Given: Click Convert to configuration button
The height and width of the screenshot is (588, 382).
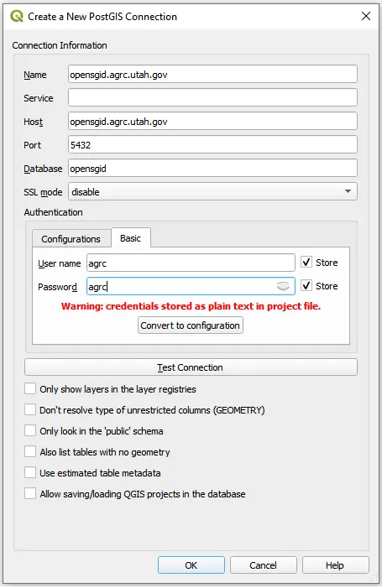Looking at the screenshot, I should (191, 325).
